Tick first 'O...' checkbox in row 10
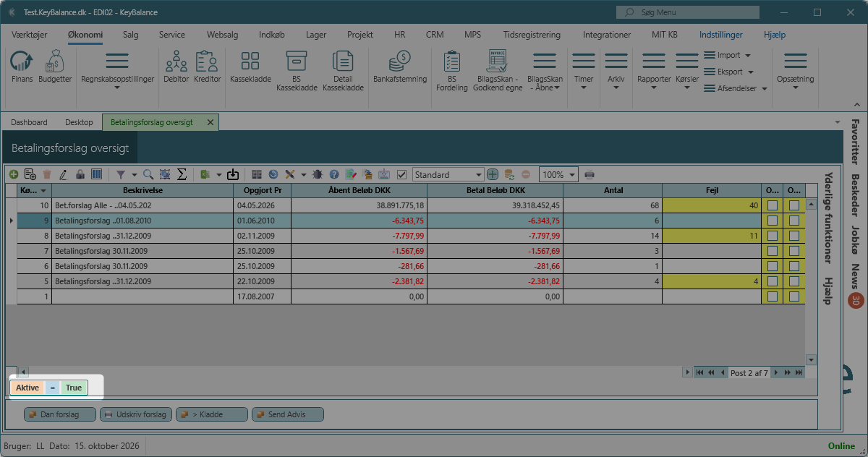The width and height of the screenshot is (868, 457). (x=773, y=206)
